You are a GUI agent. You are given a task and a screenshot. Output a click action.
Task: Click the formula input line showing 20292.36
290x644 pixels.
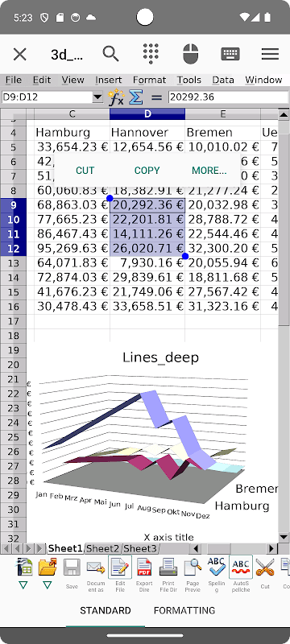coord(228,97)
